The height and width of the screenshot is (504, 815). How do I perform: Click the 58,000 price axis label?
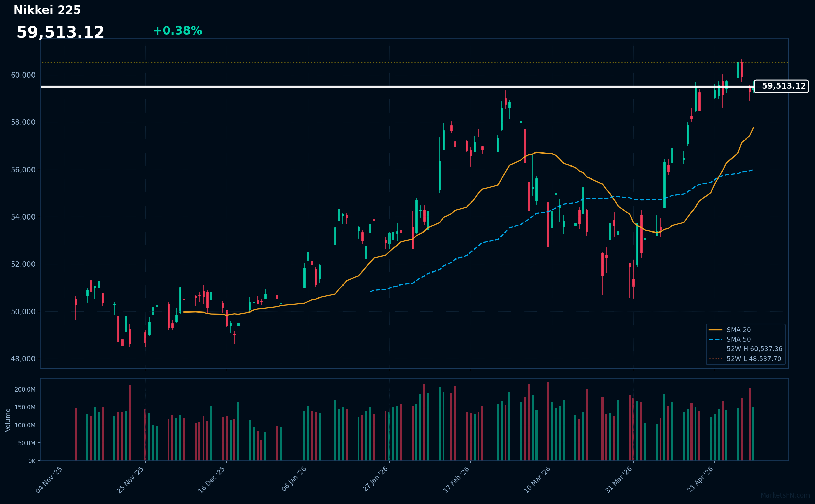[23, 122]
